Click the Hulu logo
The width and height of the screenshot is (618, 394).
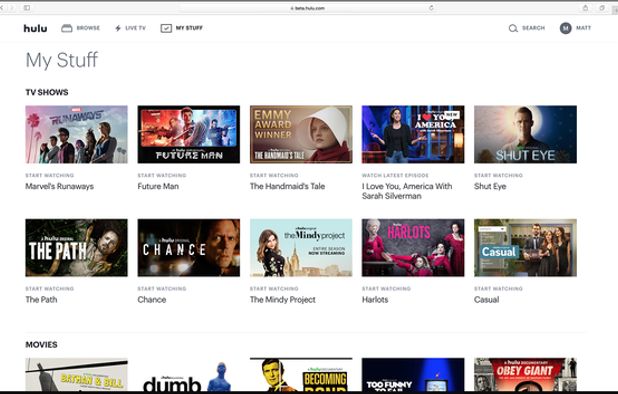(x=35, y=28)
